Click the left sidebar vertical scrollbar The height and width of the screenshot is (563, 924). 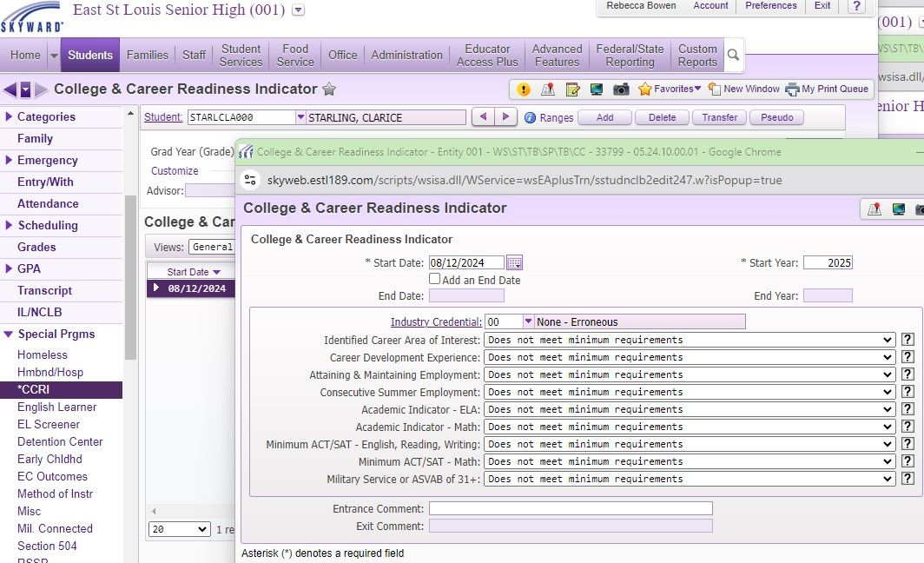tap(131, 278)
